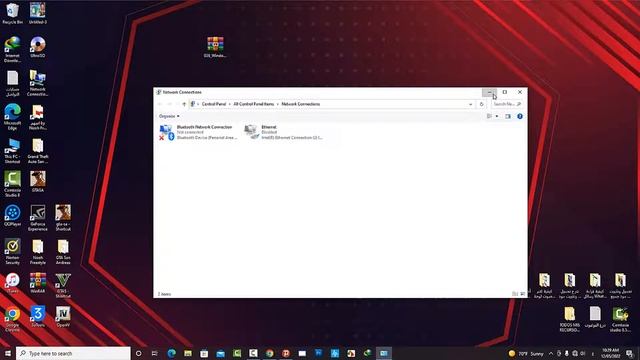Select the Internet Download Manager shortcut

click(x=12, y=49)
